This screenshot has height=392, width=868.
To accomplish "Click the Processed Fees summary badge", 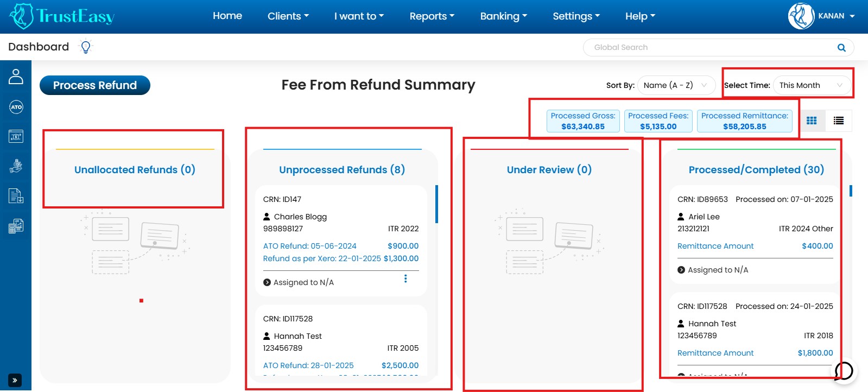I will (658, 121).
